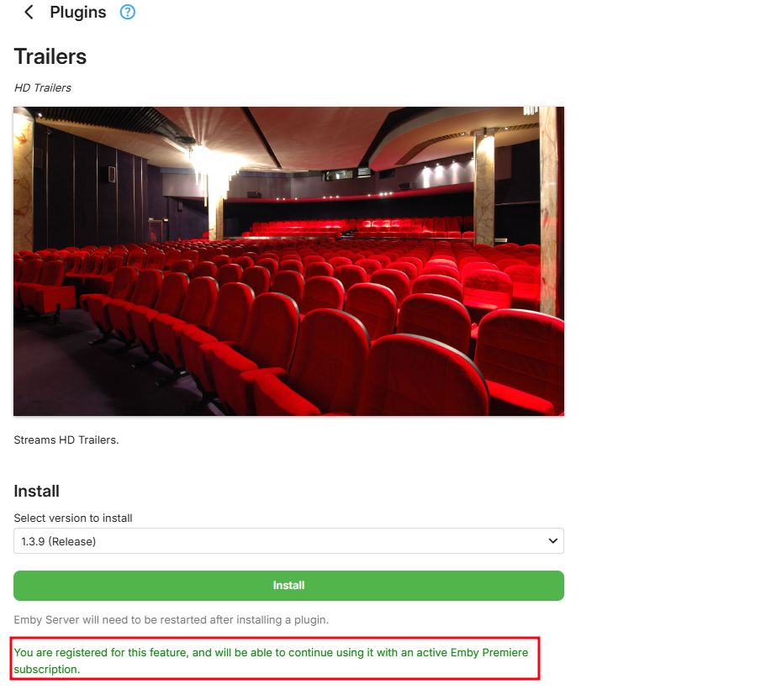
Task: Click the projection booth window in the photo
Action: [x=348, y=174]
